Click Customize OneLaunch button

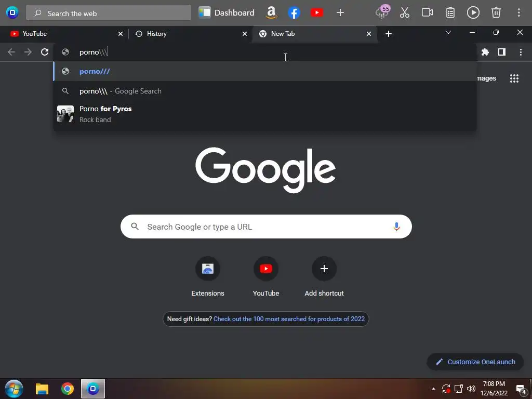pos(475,362)
